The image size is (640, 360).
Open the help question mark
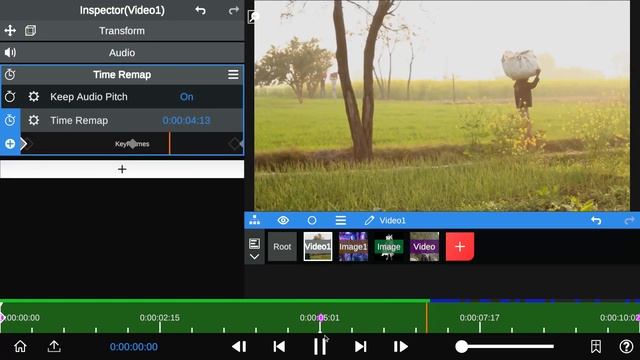[x=626, y=347]
